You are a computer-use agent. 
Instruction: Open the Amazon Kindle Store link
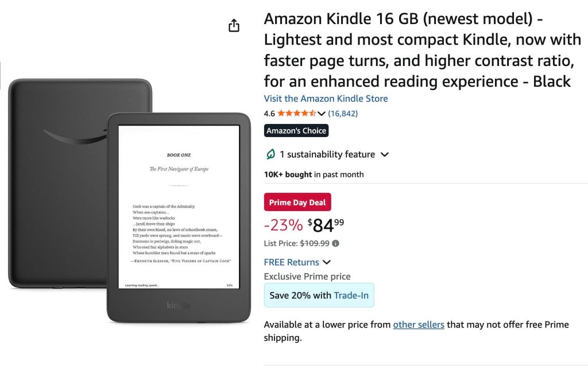[x=326, y=99]
